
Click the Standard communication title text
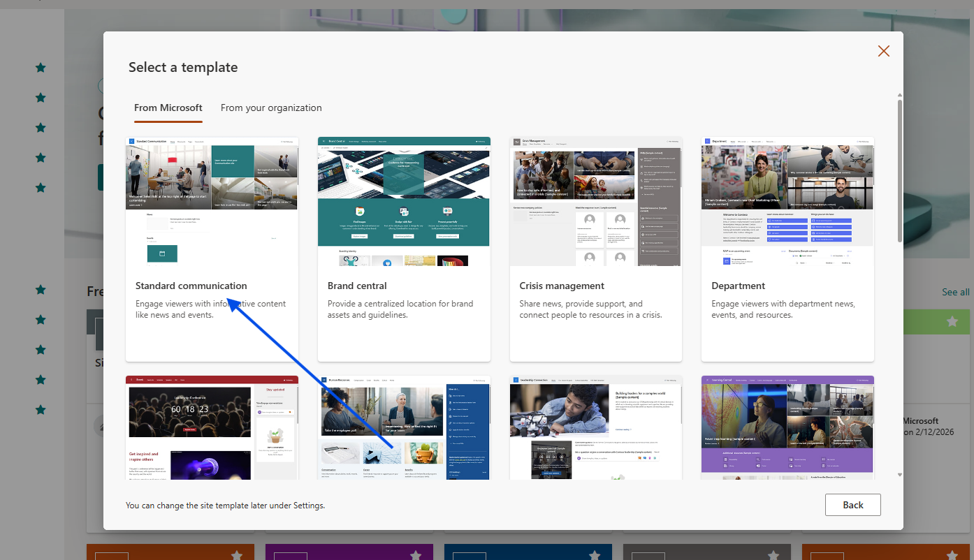point(191,286)
